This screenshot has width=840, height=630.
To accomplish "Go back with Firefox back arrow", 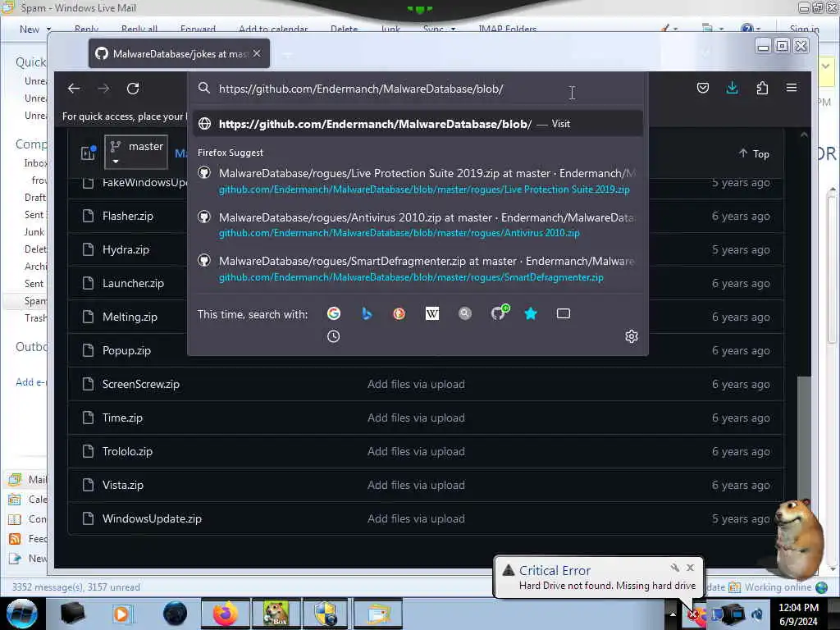I will [x=74, y=89].
